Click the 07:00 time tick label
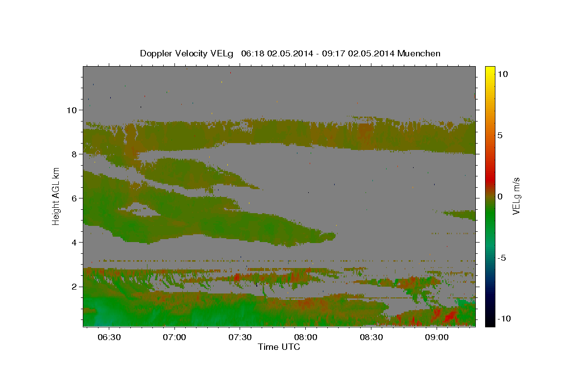Screen dimensions: 588x392 click(x=174, y=338)
